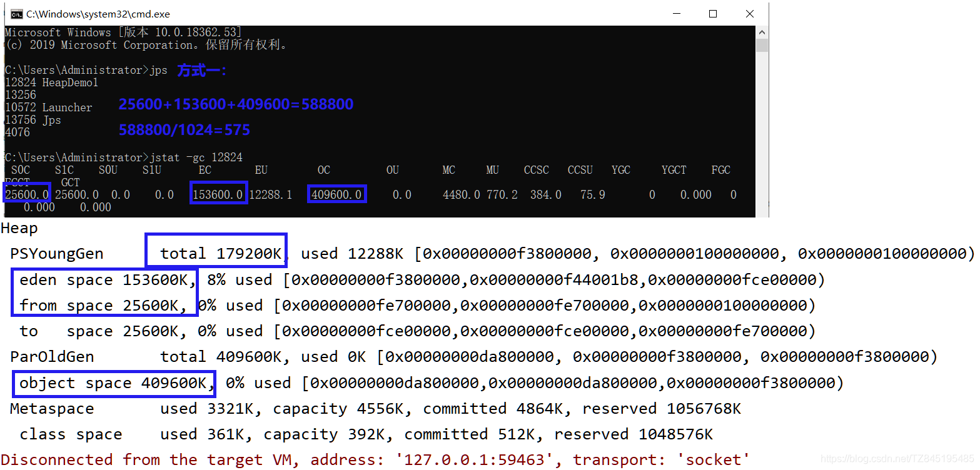Click the cmd window vertical scrollbar thumb
Image resolution: width=980 pixels, height=470 pixels.
761,44
